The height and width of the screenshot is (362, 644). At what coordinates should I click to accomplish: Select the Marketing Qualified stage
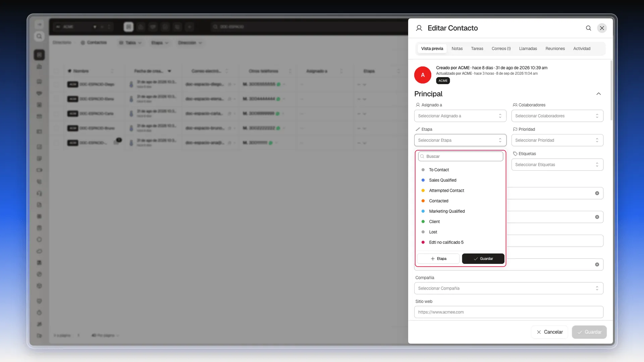pyautogui.click(x=461, y=212)
